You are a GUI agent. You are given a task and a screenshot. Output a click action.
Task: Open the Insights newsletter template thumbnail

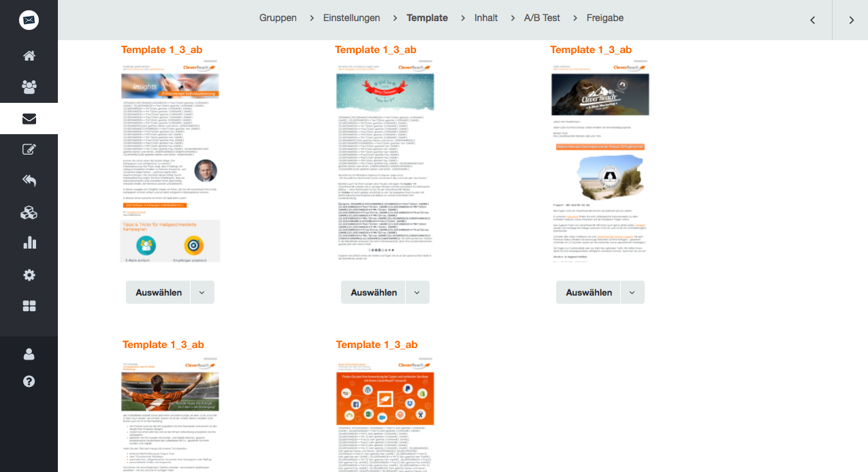pyautogui.click(x=170, y=162)
